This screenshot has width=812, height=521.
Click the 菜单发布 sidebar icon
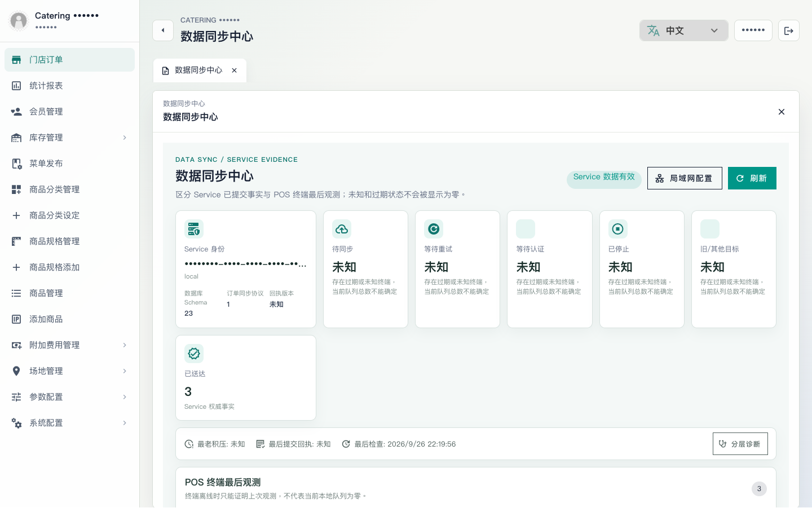pos(16,164)
